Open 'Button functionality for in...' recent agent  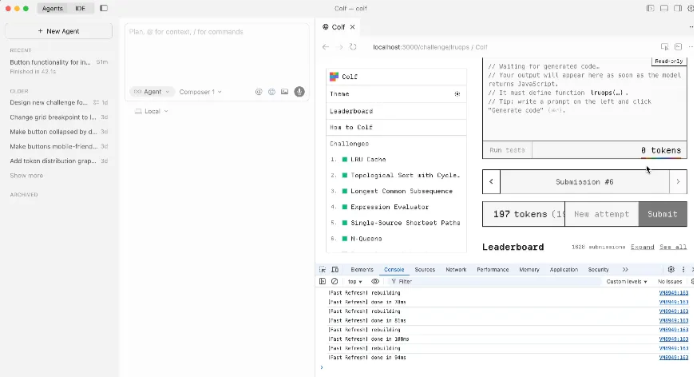point(58,66)
